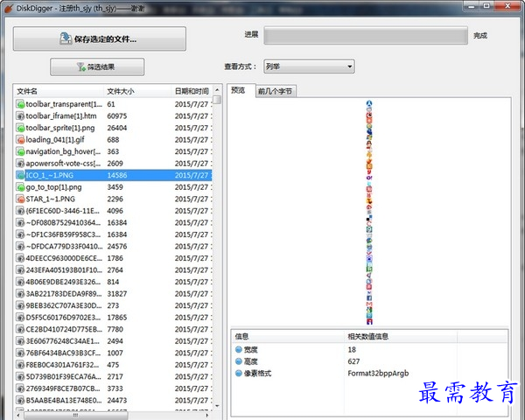
Task: Click the file list scroll-up arrow
Action: (217, 90)
